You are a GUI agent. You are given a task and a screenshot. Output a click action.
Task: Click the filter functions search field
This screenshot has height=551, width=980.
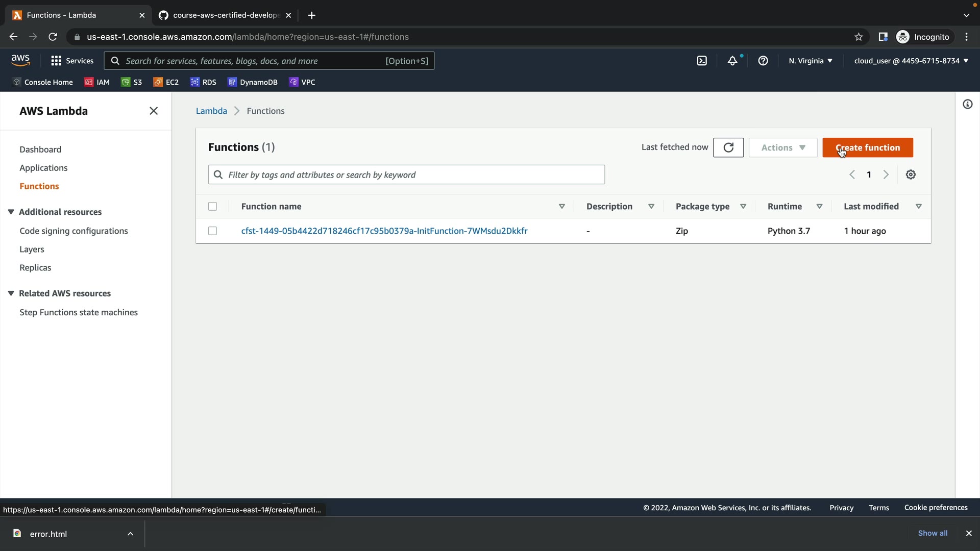(x=406, y=174)
